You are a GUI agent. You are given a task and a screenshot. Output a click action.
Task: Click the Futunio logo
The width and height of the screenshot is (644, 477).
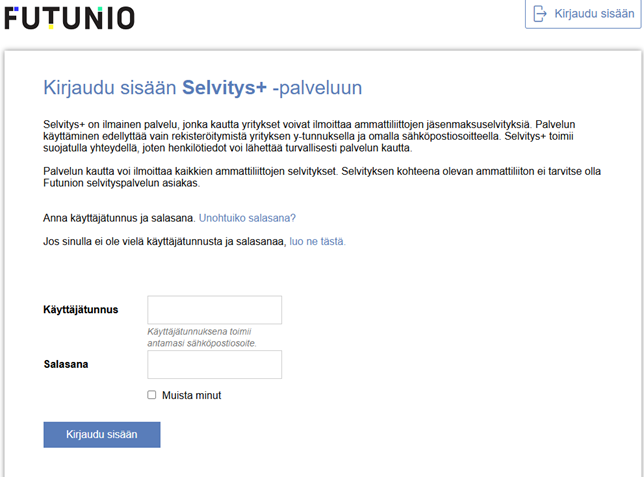coord(69,16)
